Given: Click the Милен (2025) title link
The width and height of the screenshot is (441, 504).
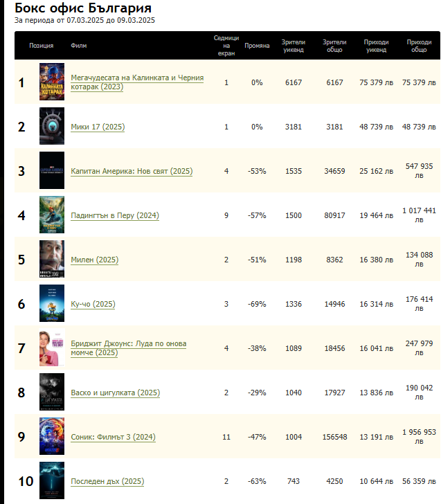Looking at the screenshot, I should point(95,260).
